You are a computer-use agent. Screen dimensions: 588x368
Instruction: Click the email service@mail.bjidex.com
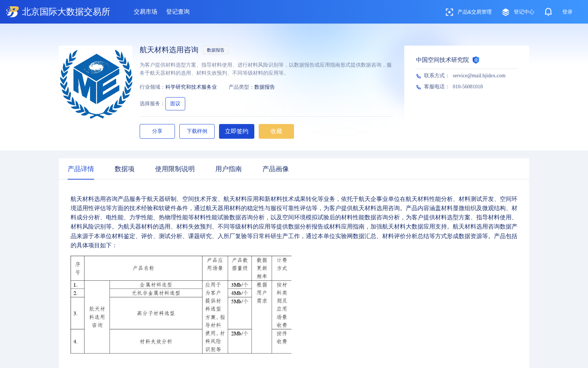479,76
